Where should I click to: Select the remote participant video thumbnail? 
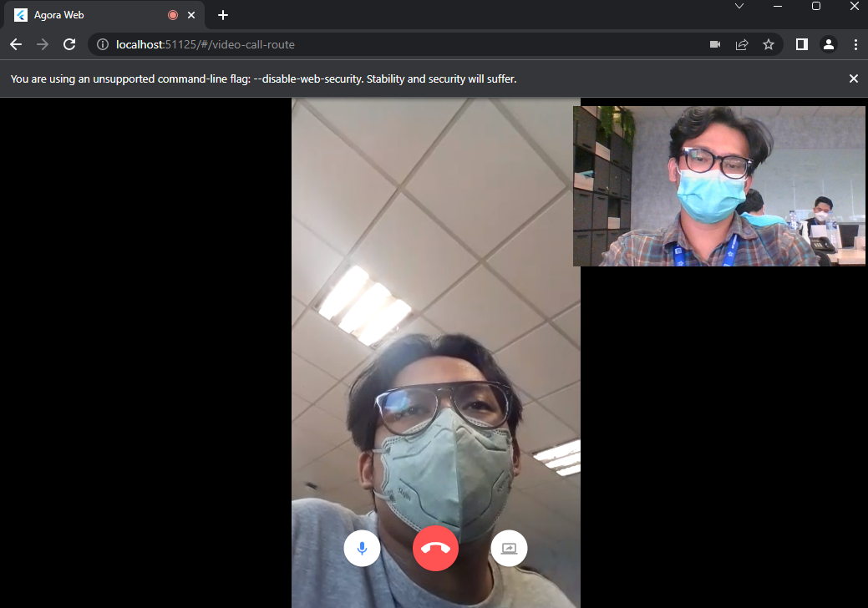pyautogui.click(x=719, y=184)
